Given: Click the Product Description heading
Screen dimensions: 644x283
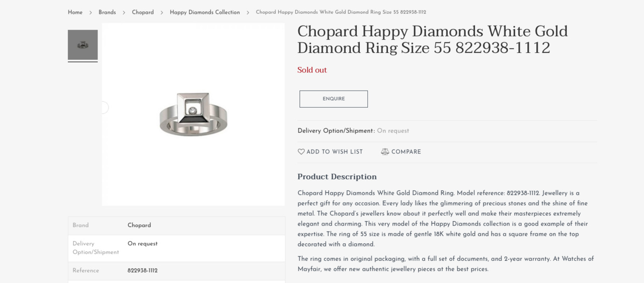Looking at the screenshot, I should [x=337, y=177].
